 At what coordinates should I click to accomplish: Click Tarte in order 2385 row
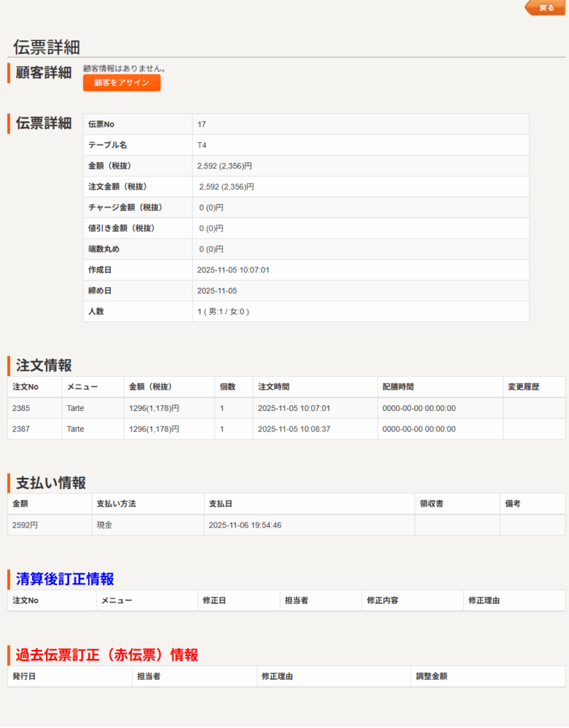coord(75,408)
